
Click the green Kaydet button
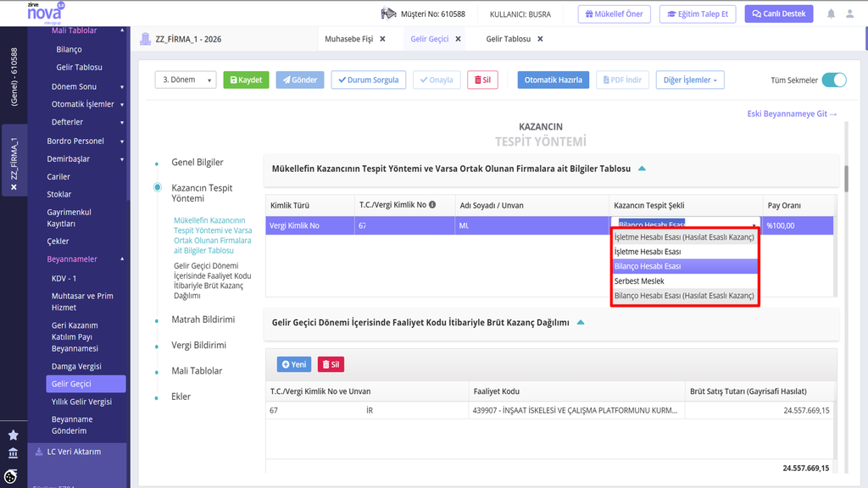[246, 80]
